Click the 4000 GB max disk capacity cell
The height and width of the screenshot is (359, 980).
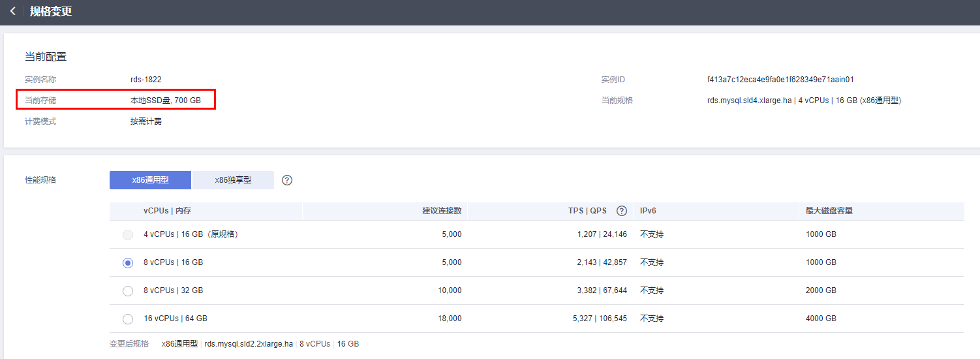point(821,319)
